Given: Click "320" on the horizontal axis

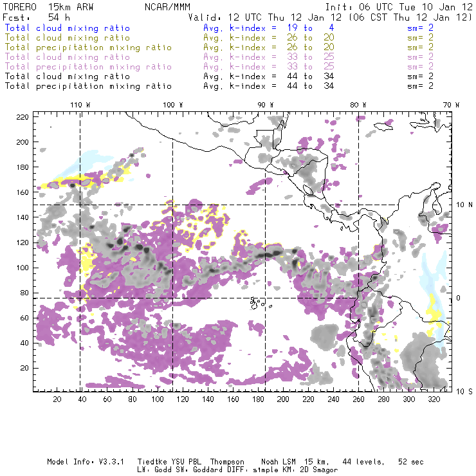Looking at the screenshot, I should coord(434,399).
